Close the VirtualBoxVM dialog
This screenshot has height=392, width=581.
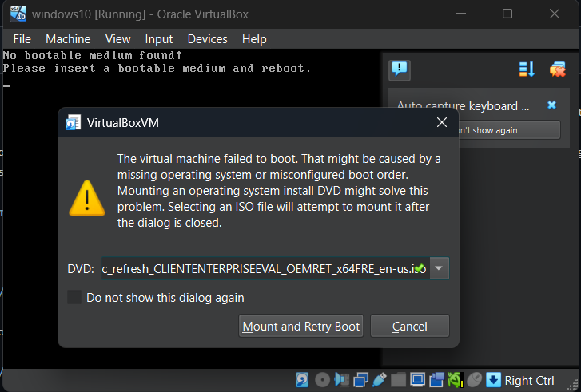442,122
